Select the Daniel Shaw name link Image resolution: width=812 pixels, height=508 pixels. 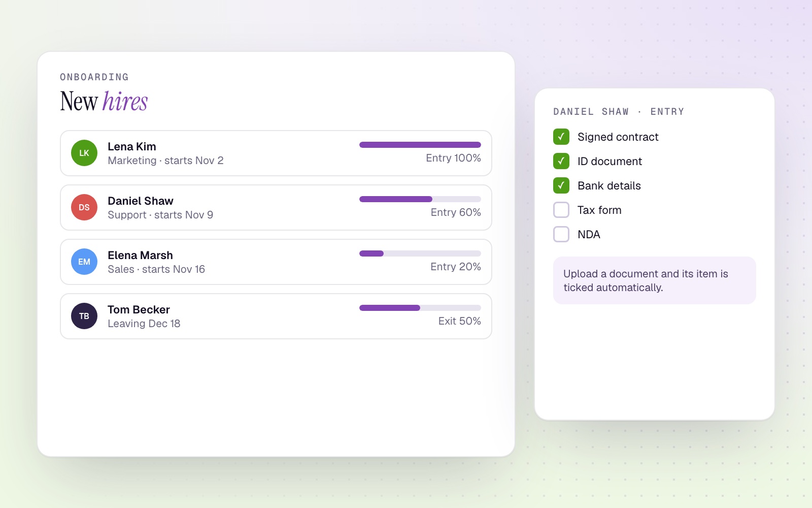point(141,201)
